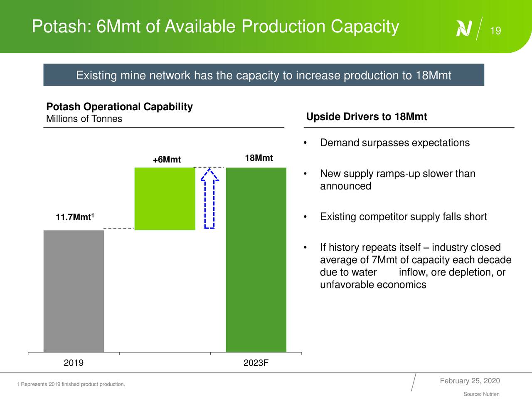Click the 'Demand surpasses expectations' bullet
Image resolution: width=532 pixels, height=399 pixels.
tap(395, 143)
